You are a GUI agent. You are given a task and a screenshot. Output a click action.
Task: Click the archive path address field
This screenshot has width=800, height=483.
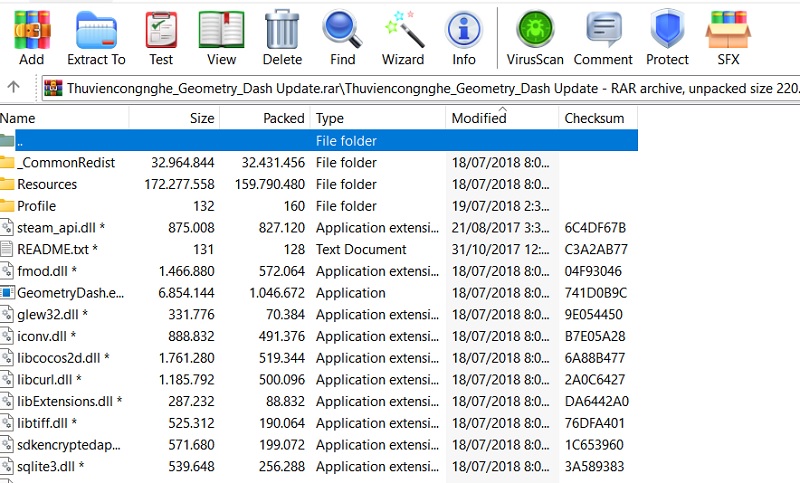421,88
